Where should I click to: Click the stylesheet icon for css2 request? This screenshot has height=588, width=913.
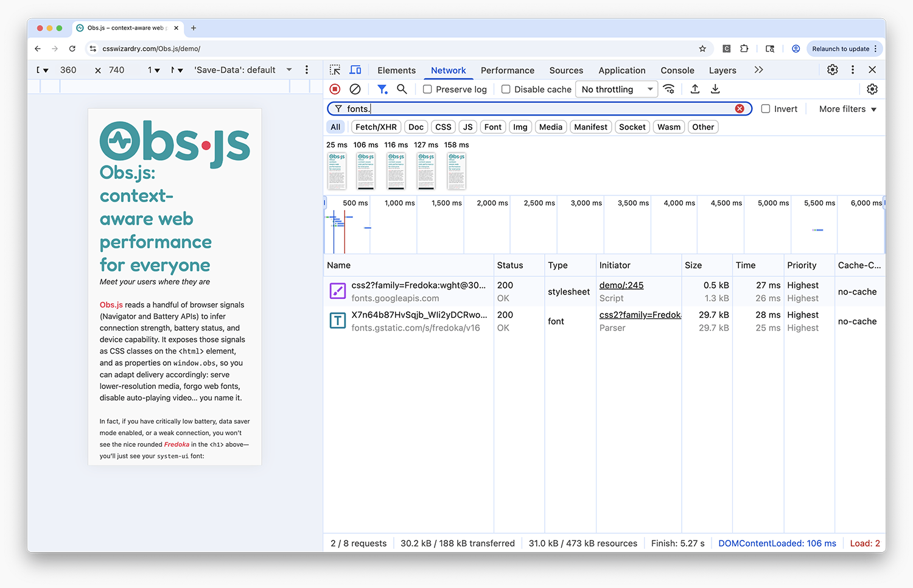coord(338,291)
